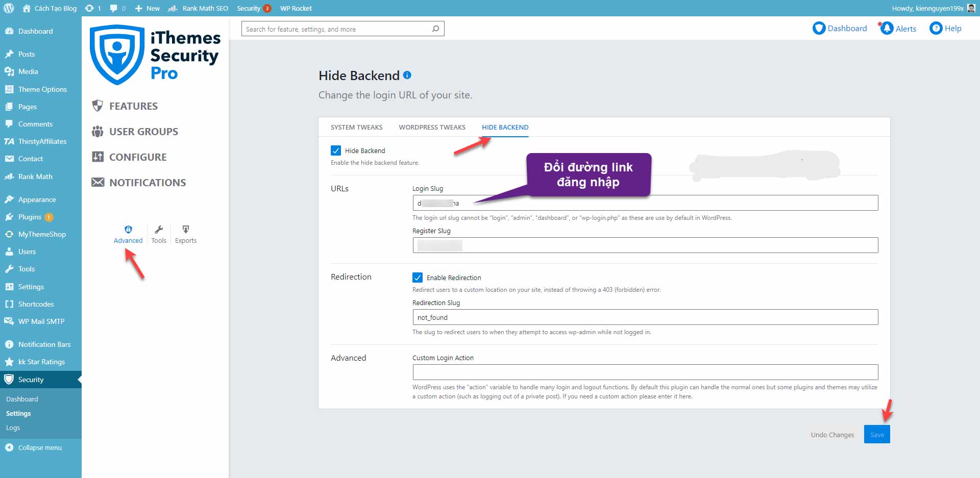Open Security item in top admin bar
Viewport: 980px width, 478px height.
point(254,8)
